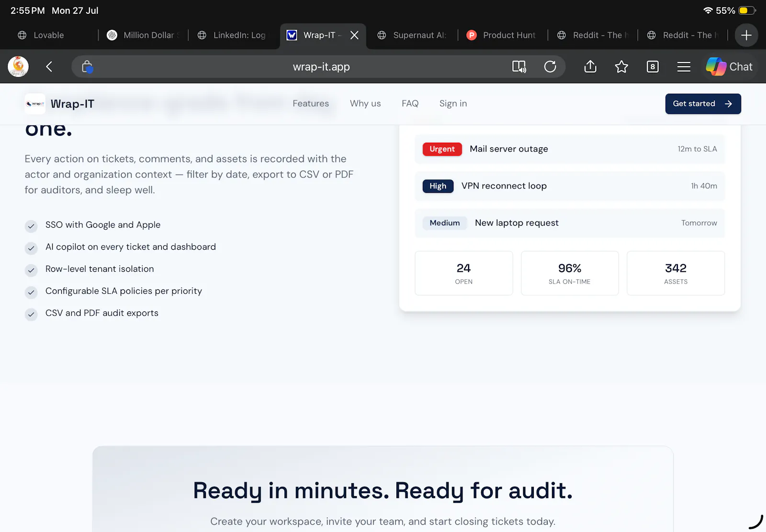Open the Why us nav link
This screenshot has width=766, height=532.
[365, 103]
